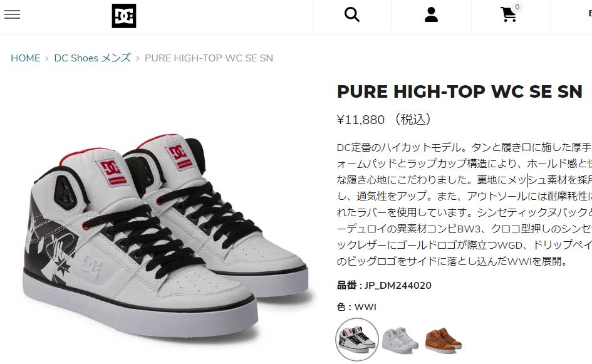Viewport: 592px width, 364px height.
Task: Click the product description paragraph
Action: point(464,204)
